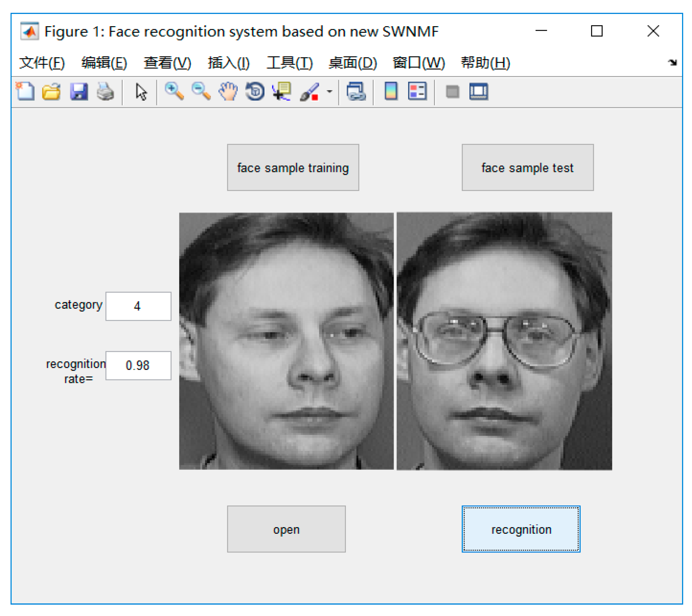
Task: Select the Zoom In magnifier tool
Action: pyautogui.click(x=174, y=92)
